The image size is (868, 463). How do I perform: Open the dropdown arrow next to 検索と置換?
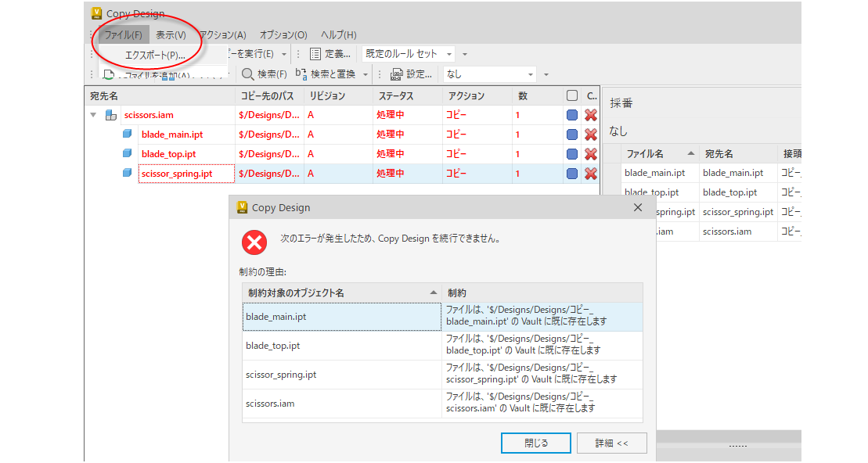tap(365, 74)
